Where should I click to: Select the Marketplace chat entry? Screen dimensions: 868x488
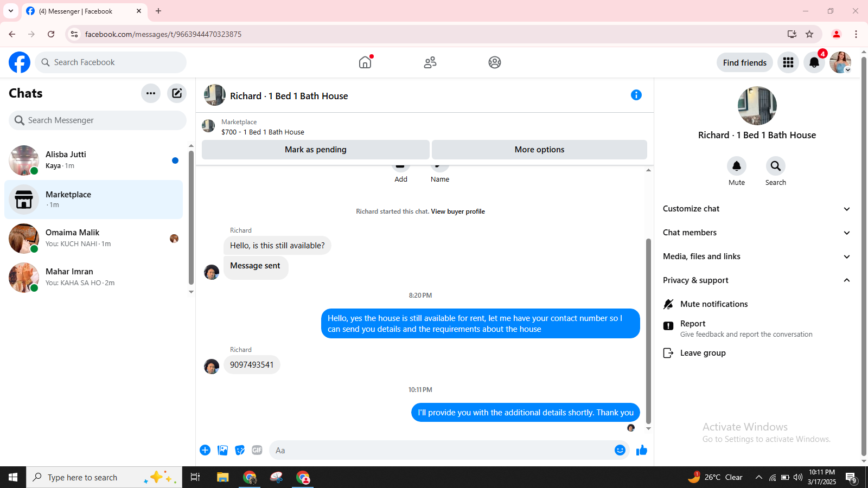[x=93, y=200]
